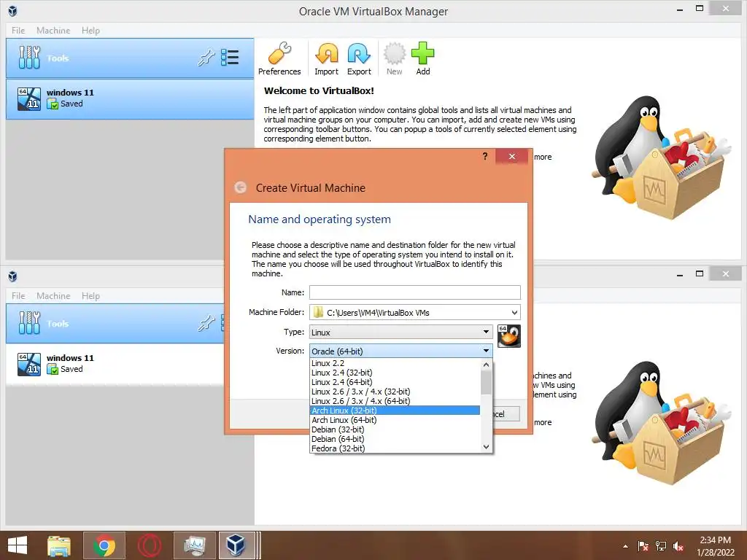Click the Action Center flag tray icon
Image resolution: width=747 pixels, height=560 pixels.
tap(643, 546)
